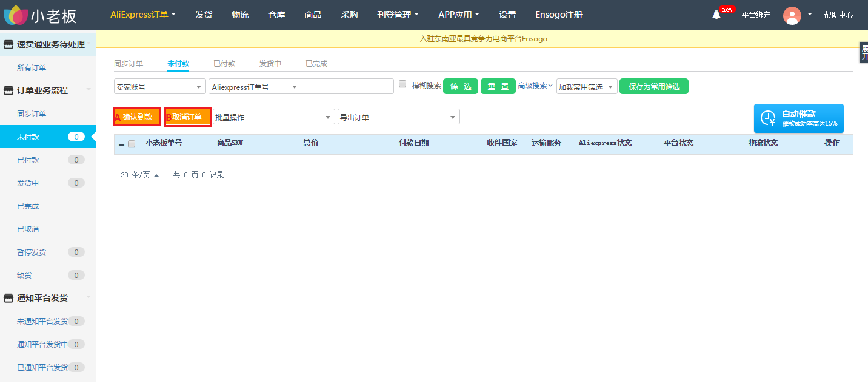Switch to the 已完成 tab
Screen dimensions: 868x386
[316, 64]
